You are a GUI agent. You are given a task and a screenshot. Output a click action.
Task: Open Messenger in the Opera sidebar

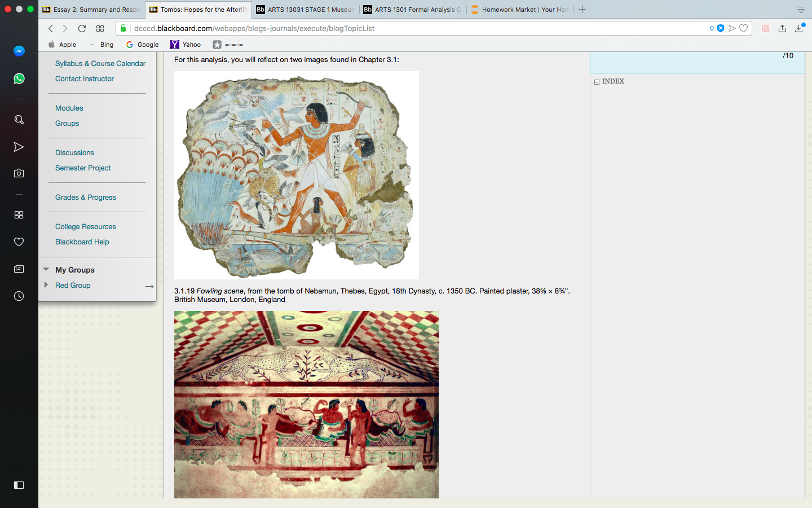click(x=19, y=51)
